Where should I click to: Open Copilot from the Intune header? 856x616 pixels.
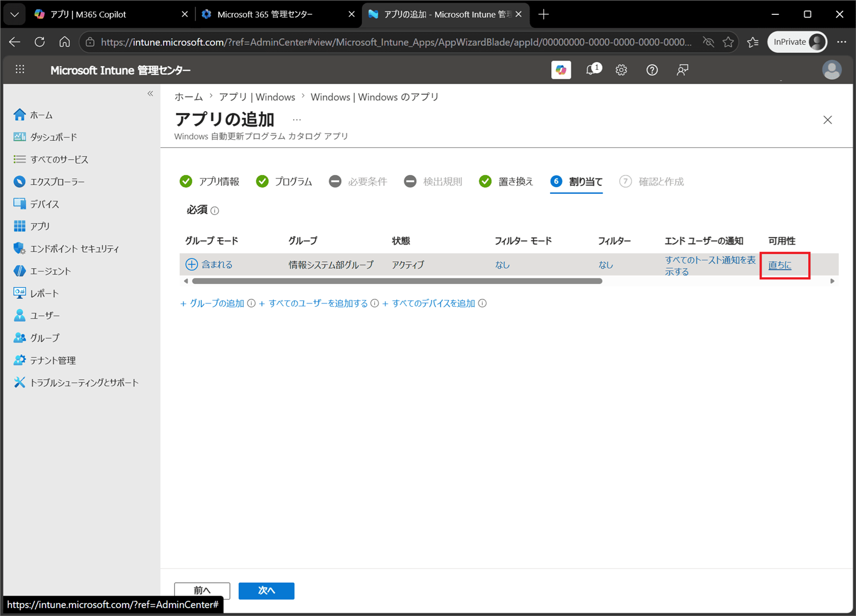(x=561, y=70)
